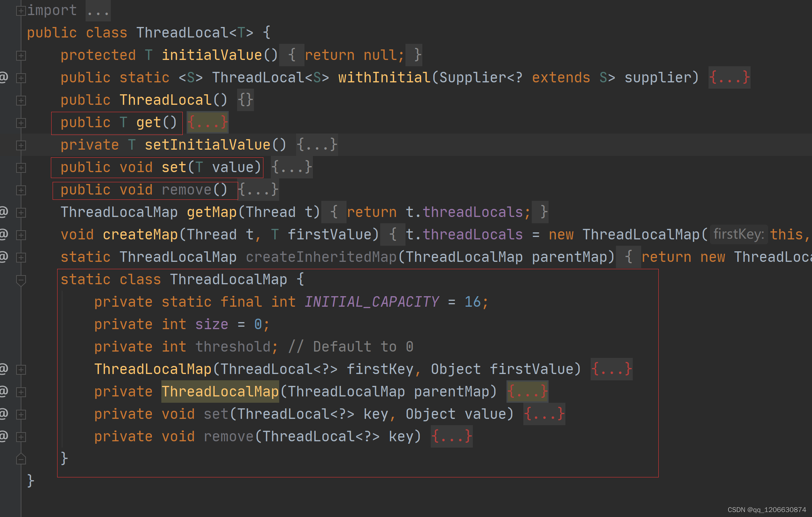Expand fold marker beside private void set(key, value)
Screen dimensions: 812x517
coord(21,415)
